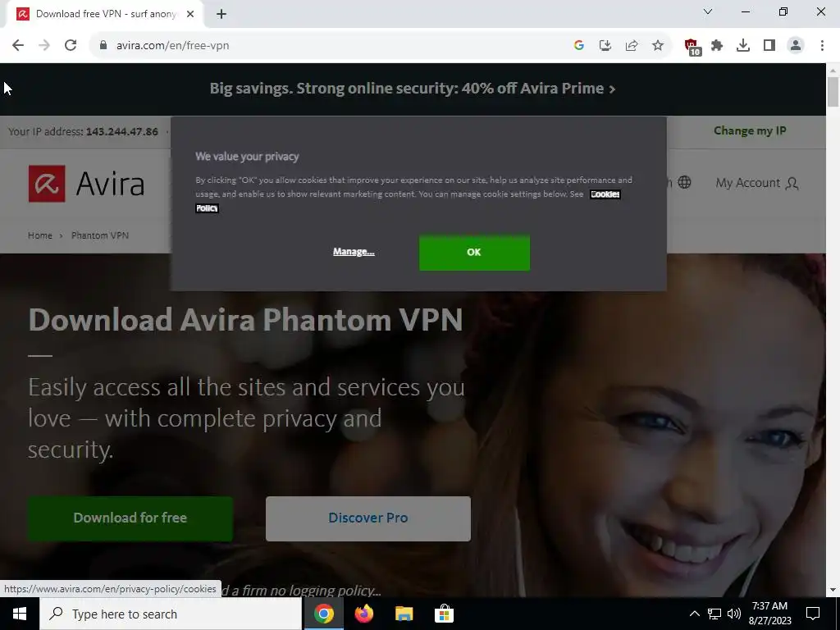Click the network tray icon
Screen dimensions: 840x630
714,614
